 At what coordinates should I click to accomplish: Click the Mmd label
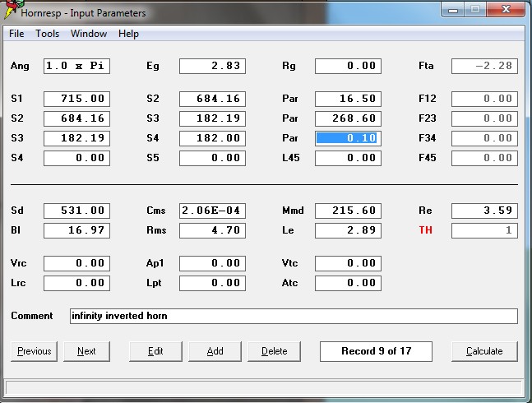pyautogui.click(x=293, y=211)
